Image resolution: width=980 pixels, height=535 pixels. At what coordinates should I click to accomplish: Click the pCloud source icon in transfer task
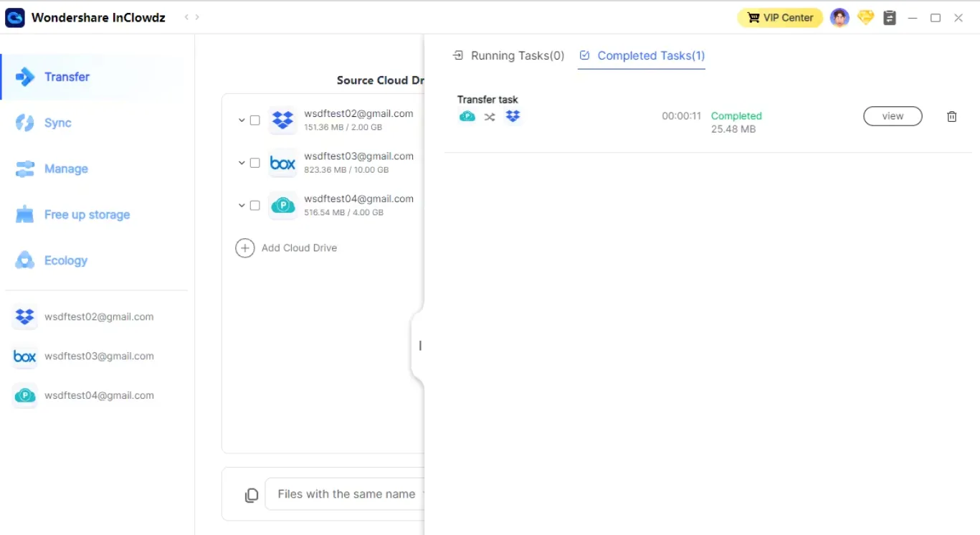pyautogui.click(x=467, y=116)
